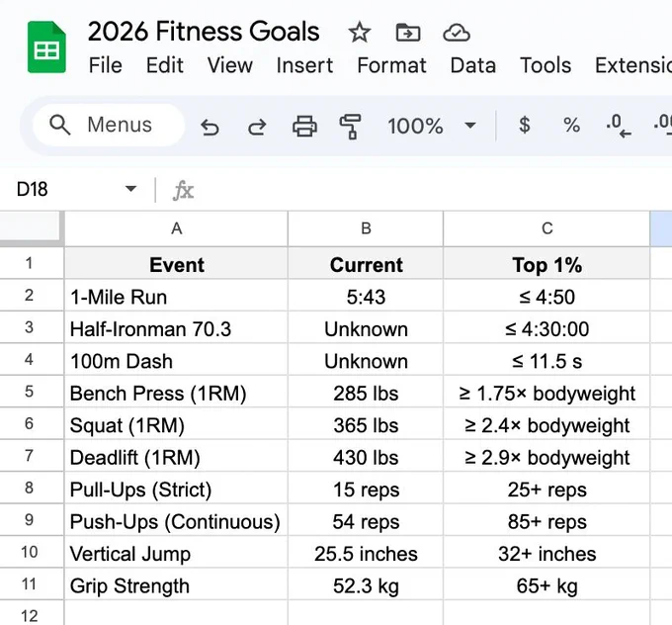The height and width of the screenshot is (625, 672).
Task: Select row 5 header
Action: coord(31,392)
